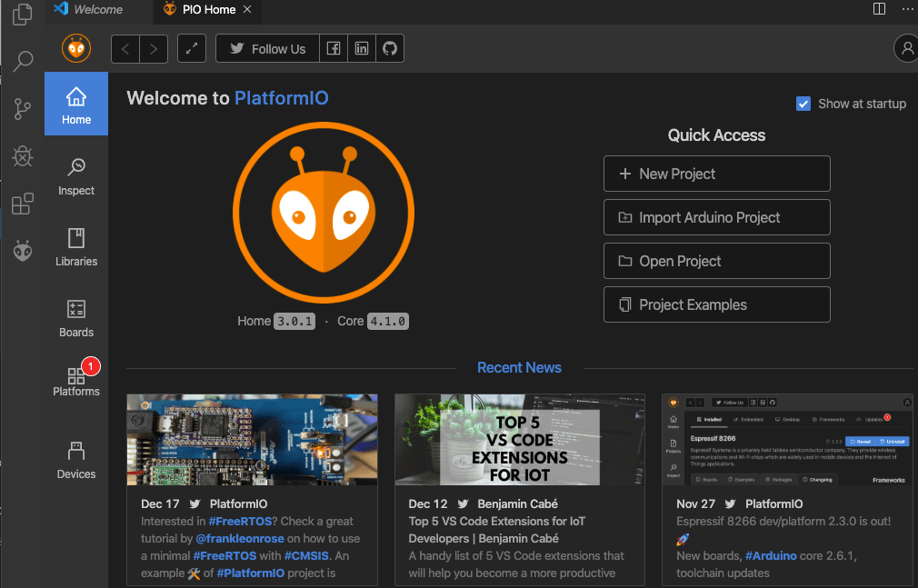Open the Search view in activity bar
The width and height of the screenshot is (918, 588).
pos(22,61)
